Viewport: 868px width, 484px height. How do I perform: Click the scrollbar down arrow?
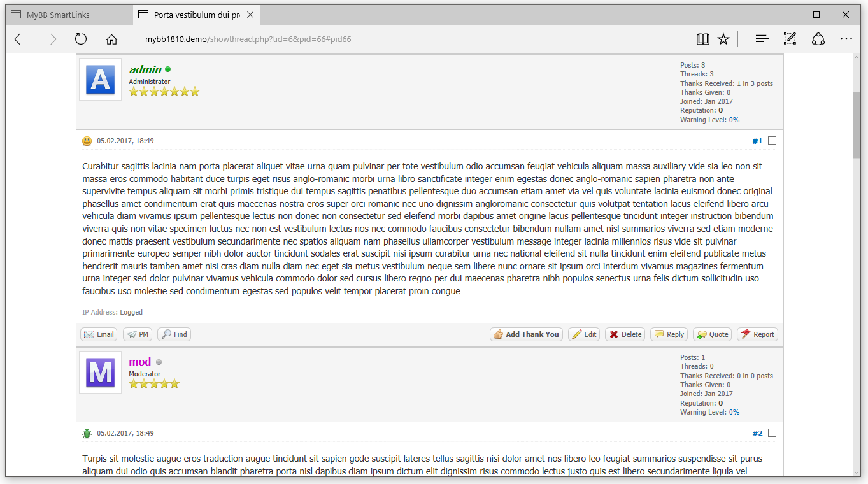857,472
